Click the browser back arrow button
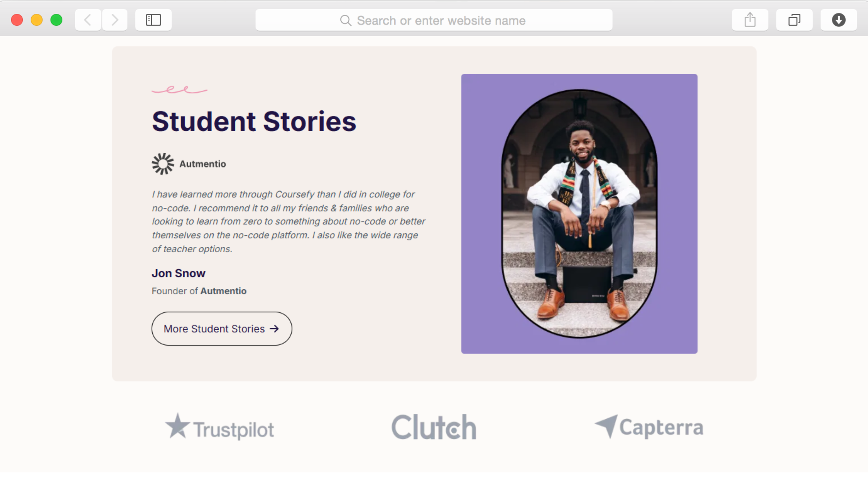 88,20
